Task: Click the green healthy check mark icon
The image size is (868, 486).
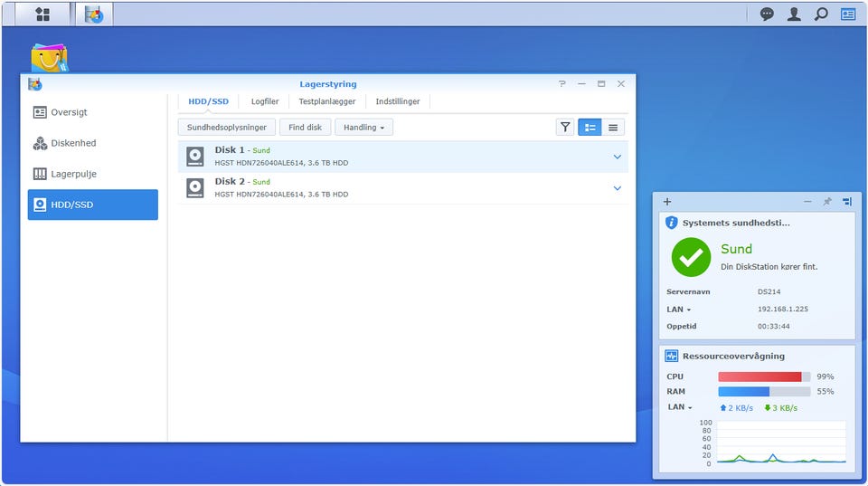Action: tap(691, 257)
